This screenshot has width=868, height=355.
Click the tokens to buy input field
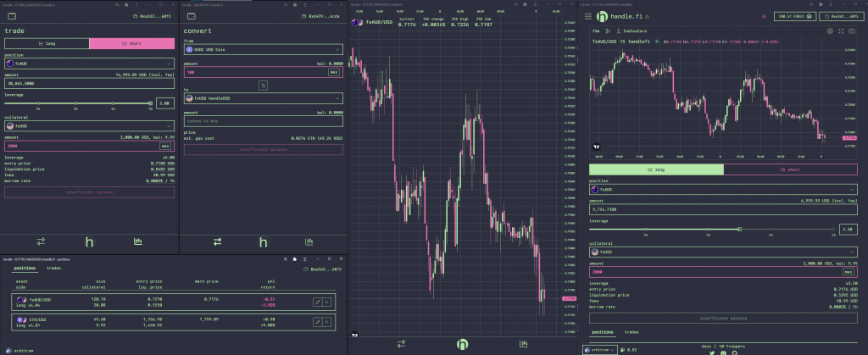[x=263, y=121]
